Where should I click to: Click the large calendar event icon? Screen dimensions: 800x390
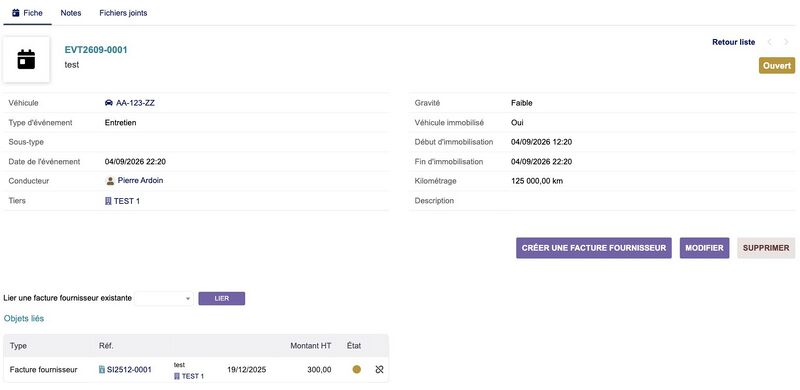pyautogui.click(x=26, y=59)
